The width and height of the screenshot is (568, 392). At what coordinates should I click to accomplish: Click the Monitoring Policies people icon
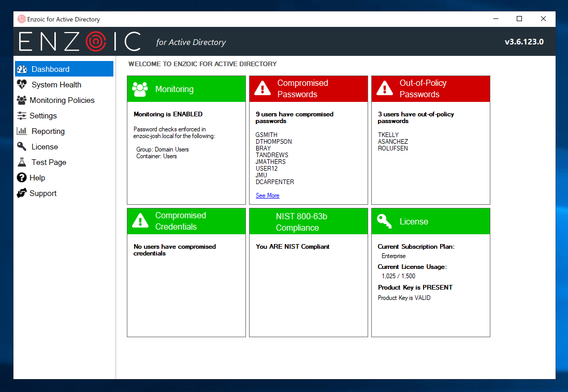click(22, 100)
